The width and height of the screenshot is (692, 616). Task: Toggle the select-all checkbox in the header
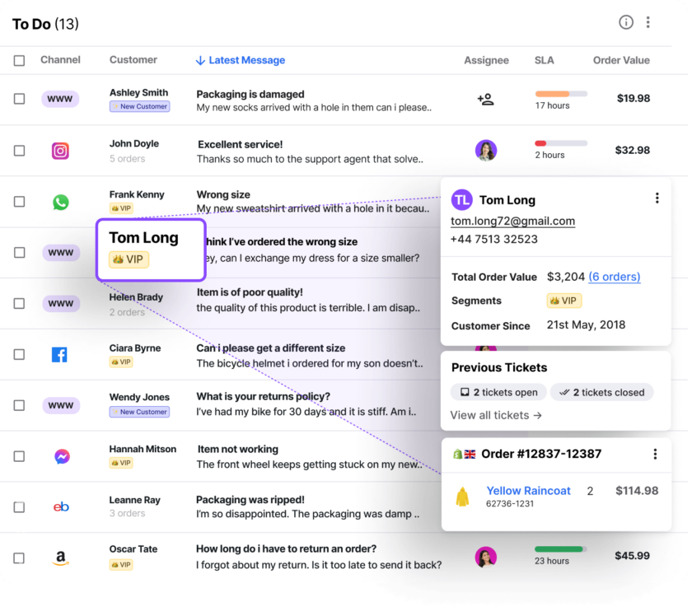click(x=21, y=59)
